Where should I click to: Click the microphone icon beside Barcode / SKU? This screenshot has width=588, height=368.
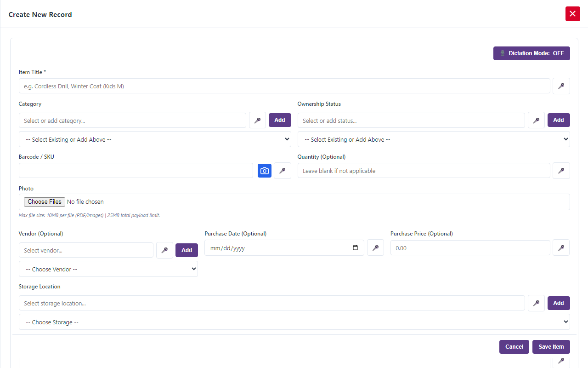[283, 171]
